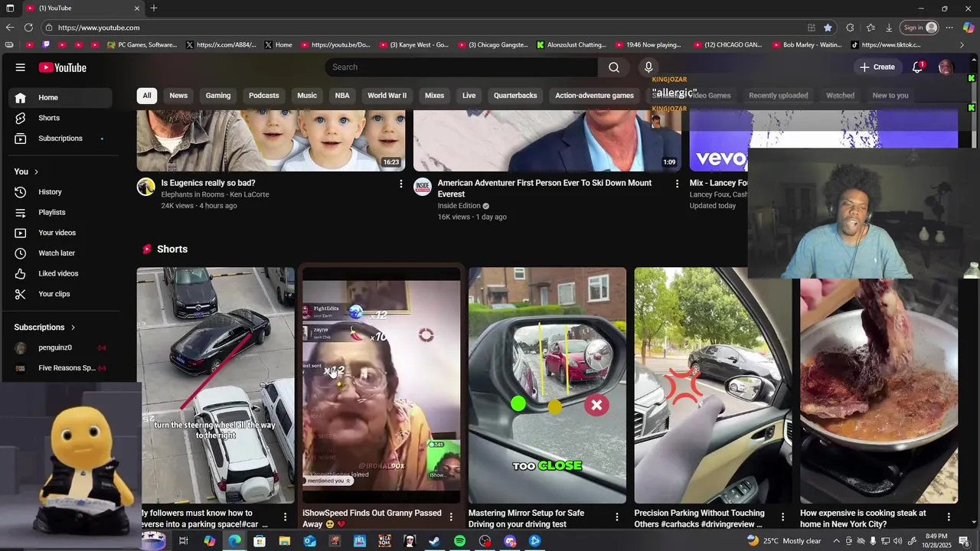Select the Live filter chip
Screen dimensions: 980x551
point(469,96)
